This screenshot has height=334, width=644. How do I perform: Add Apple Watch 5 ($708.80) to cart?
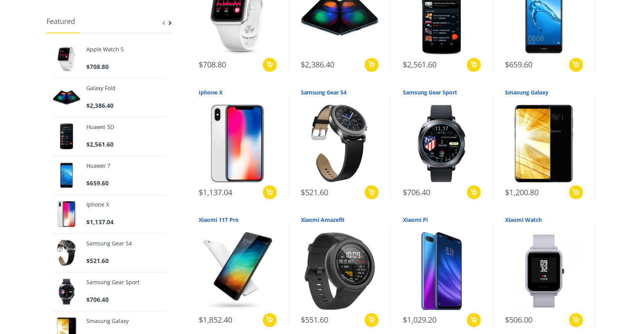tap(270, 65)
